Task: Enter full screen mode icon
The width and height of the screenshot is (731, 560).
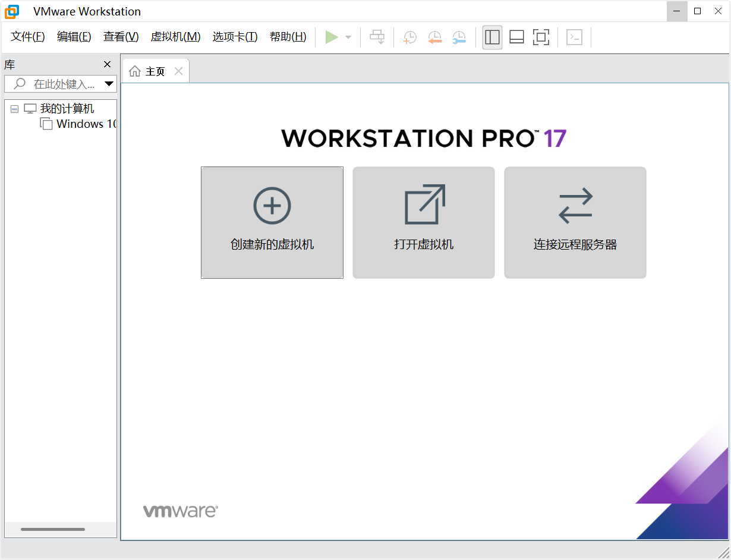Action: (x=541, y=37)
